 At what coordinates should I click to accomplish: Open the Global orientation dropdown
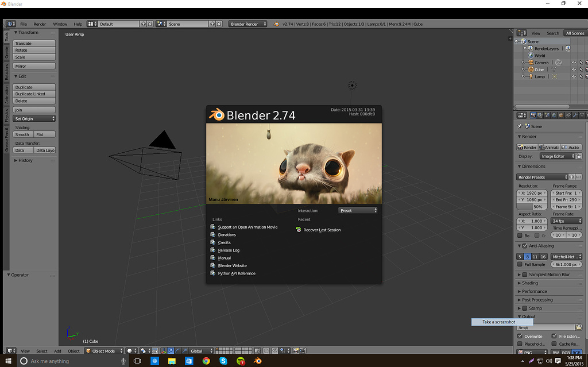click(201, 351)
